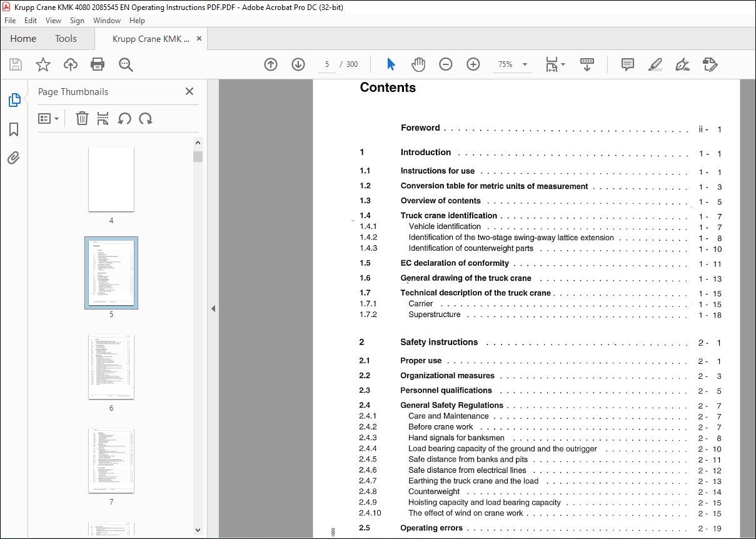756x539 pixels.
Task: Select the arrow Selection tool
Action: pyautogui.click(x=391, y=64)
